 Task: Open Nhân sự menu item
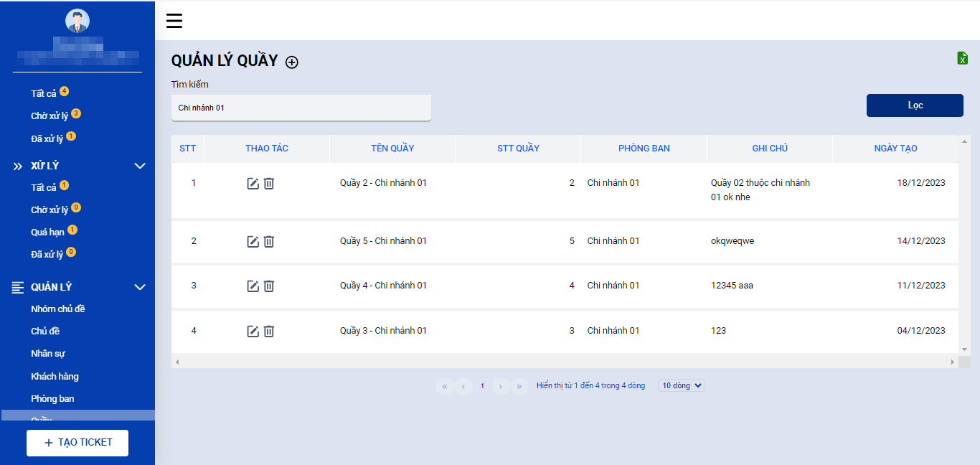pos(48,353)
